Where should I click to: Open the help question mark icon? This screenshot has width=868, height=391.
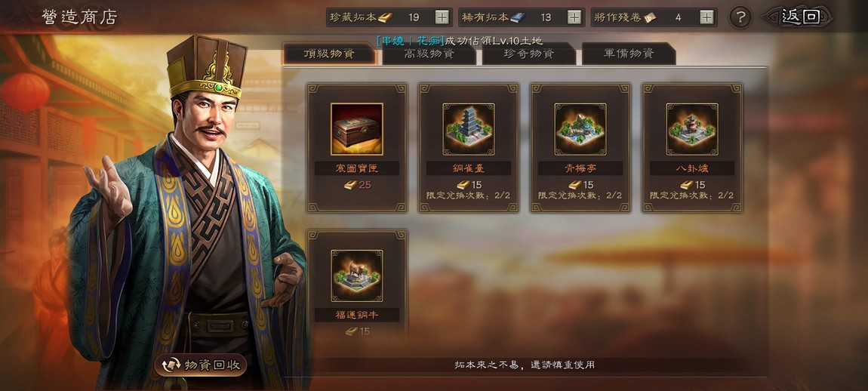(x=740, y=17)
